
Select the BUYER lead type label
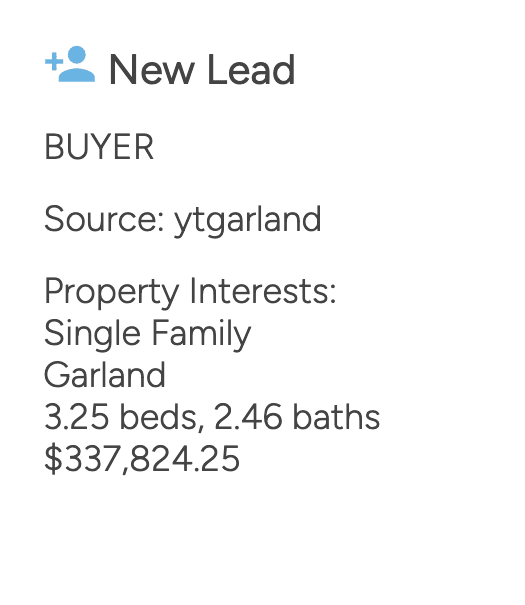coord(99,147)
